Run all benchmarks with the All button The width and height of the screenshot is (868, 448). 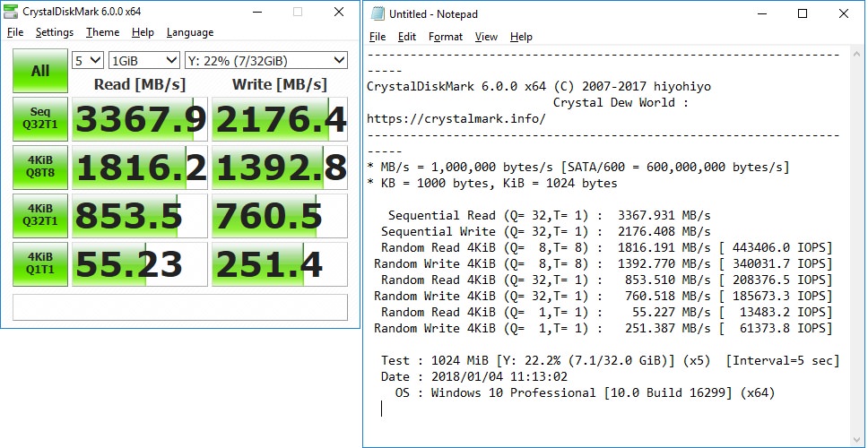[40, 71]
